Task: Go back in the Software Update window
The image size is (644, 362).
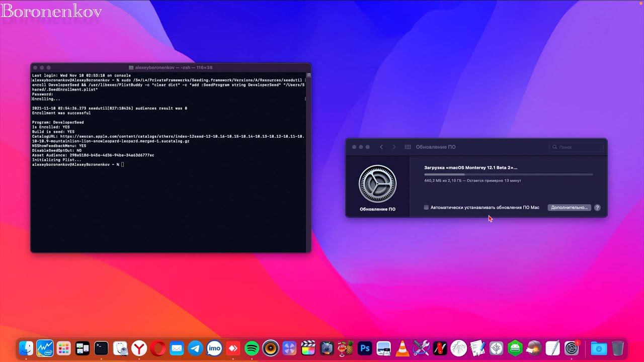Action: (x=381, y=147)
